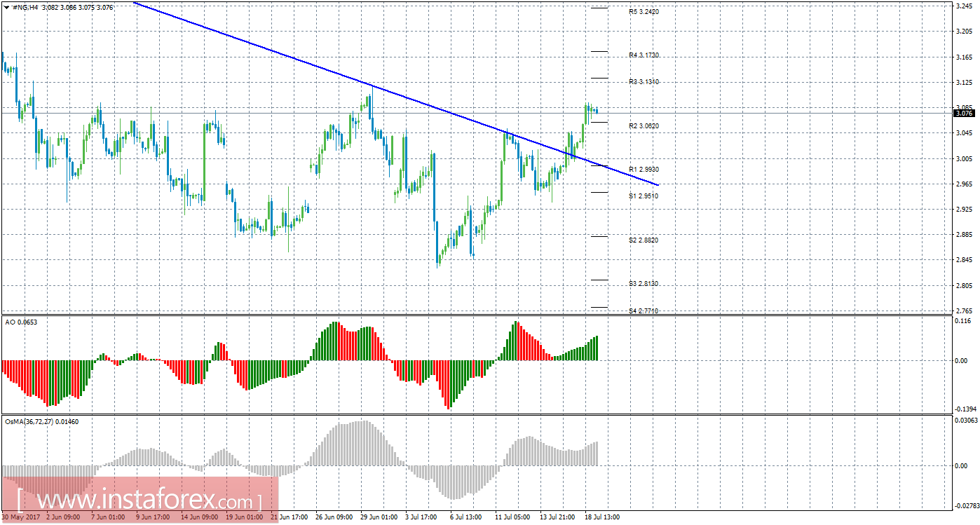
Task: Select the #NG,H4 symbol title text
Action: [26, 6]
